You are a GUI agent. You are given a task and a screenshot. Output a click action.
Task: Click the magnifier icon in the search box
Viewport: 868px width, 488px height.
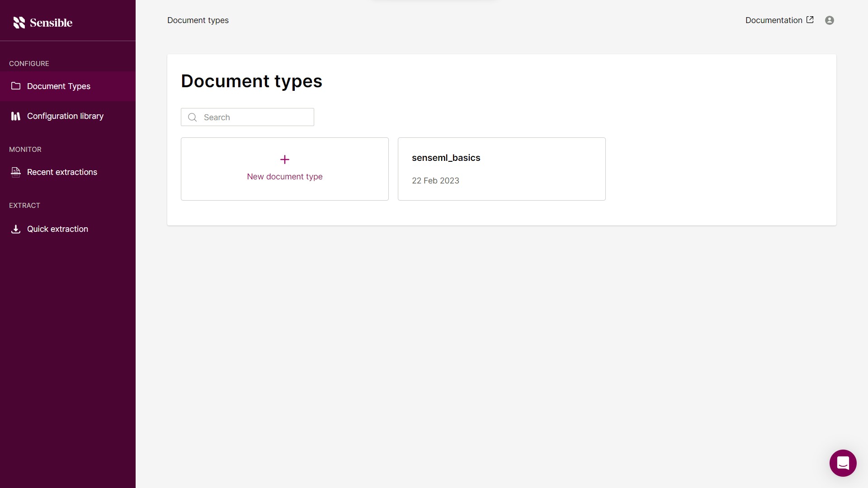coord(192,117)
